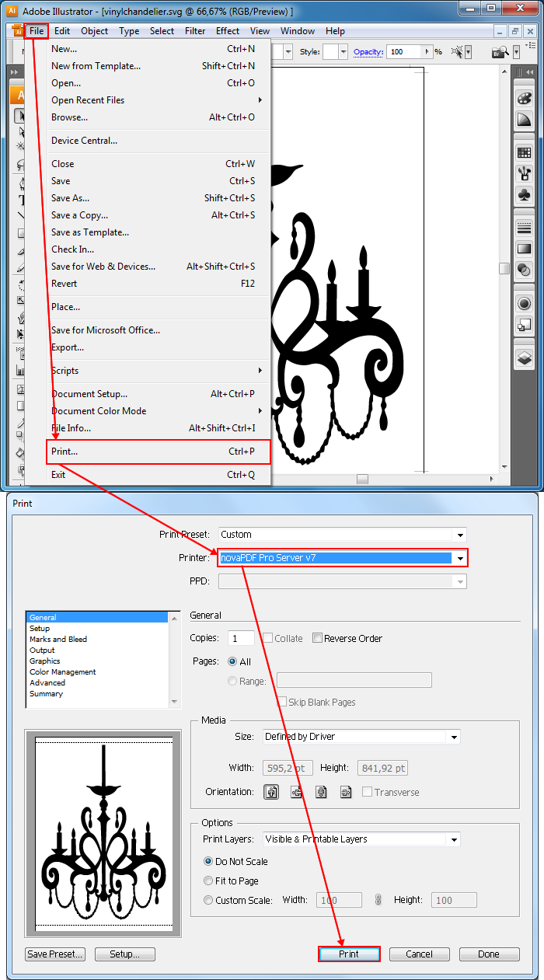Select the All pages radio button
The height and width of the screenshot is (980, 544).
232,661
